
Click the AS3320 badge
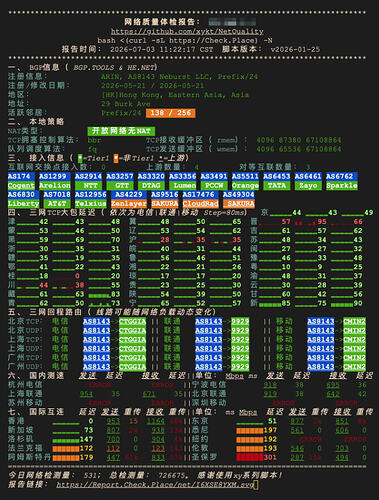(151, 176)
